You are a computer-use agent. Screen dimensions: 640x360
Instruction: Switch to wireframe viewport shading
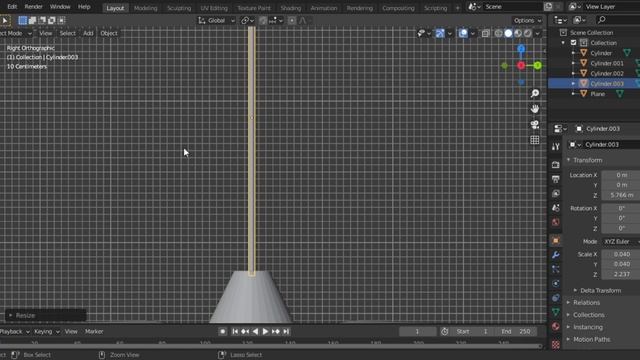tap(498, 33)
